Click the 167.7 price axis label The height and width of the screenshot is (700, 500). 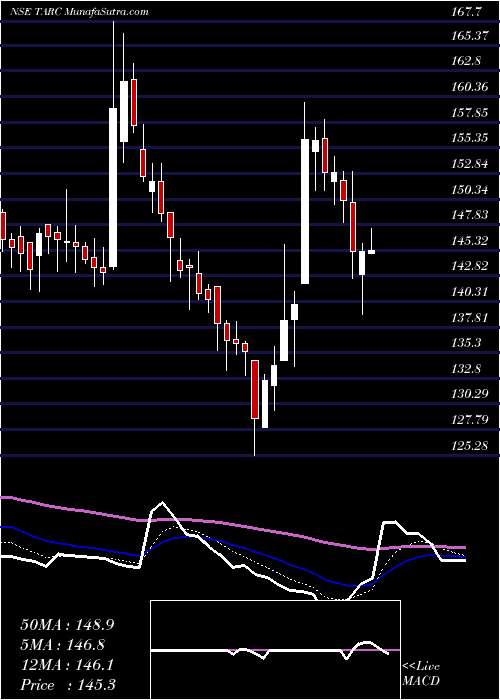(466, 12)
